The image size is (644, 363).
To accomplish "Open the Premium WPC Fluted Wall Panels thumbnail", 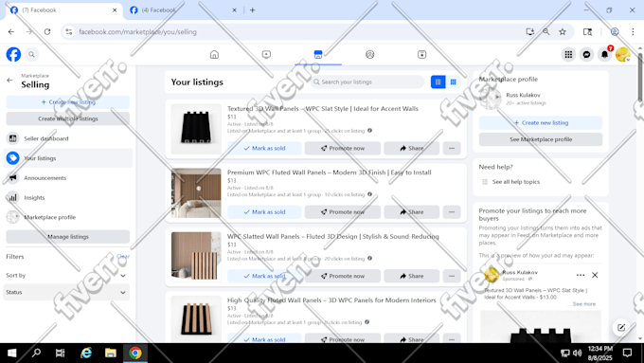I will pyautogui.click(x=196, y=192).
